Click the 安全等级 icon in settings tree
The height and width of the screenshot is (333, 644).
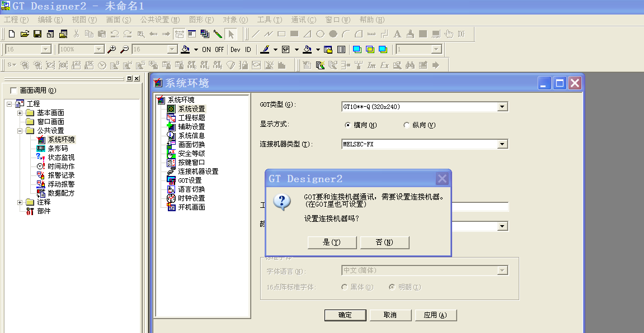[172, 154]
